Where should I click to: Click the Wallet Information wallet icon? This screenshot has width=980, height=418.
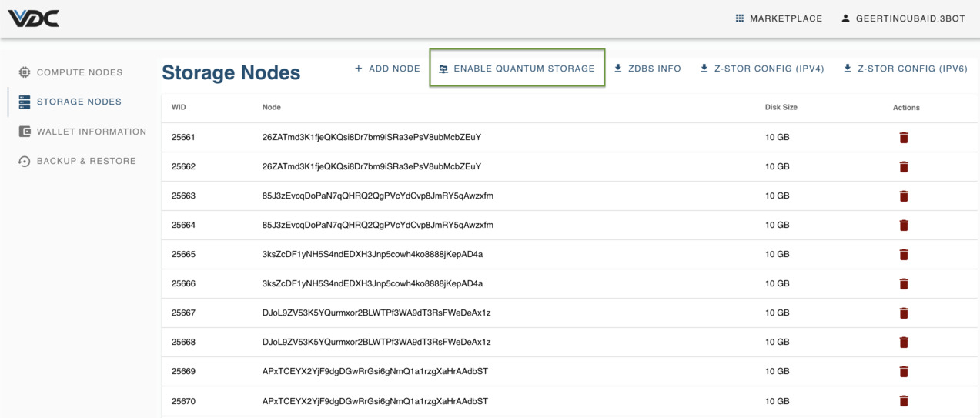point(25,132)
